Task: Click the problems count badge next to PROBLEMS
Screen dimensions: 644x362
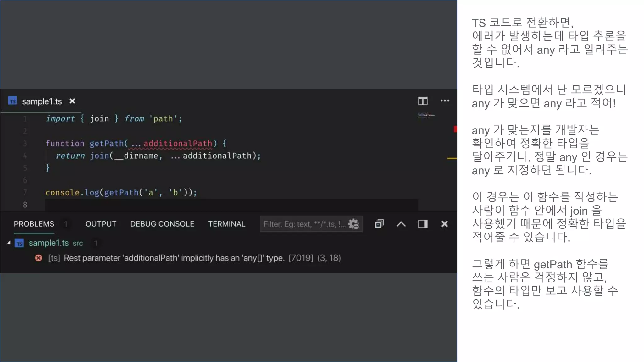Action: (x=66, y=224)
